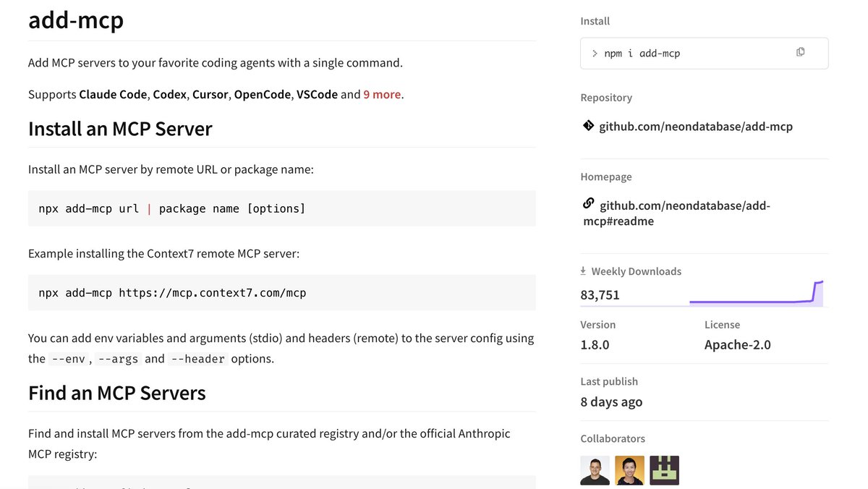Click the 'Weekly Downloads' label
The width and height of the screenshot is (868, 489).
[637, 271]
